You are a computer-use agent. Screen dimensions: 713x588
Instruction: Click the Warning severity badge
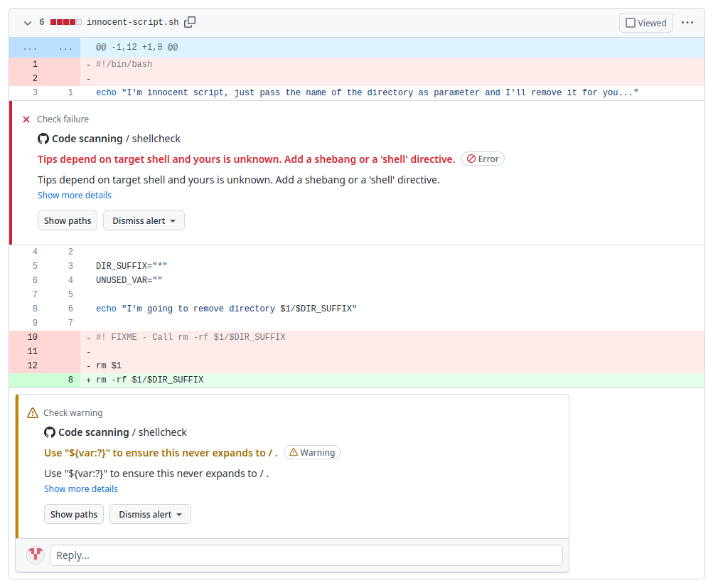[x=312, y=452]
